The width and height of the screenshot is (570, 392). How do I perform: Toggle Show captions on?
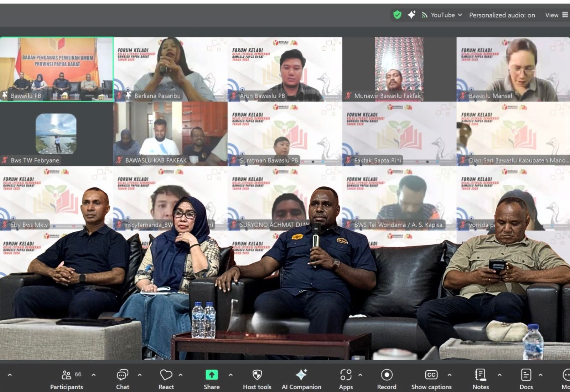pos(431,379)
